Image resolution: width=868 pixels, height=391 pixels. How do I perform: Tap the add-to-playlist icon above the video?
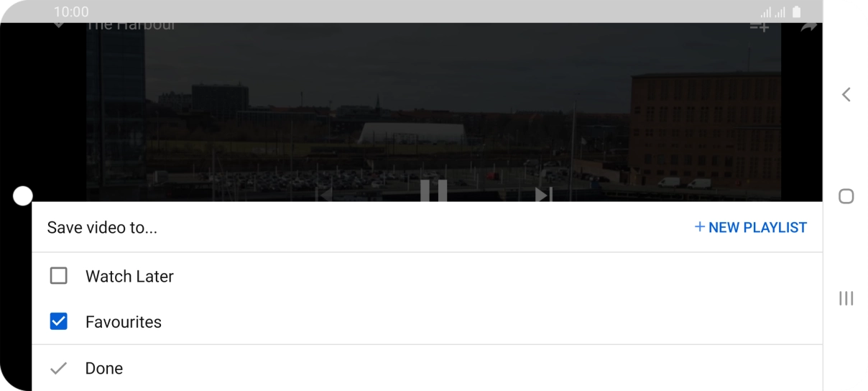click(x=759, y=27)
